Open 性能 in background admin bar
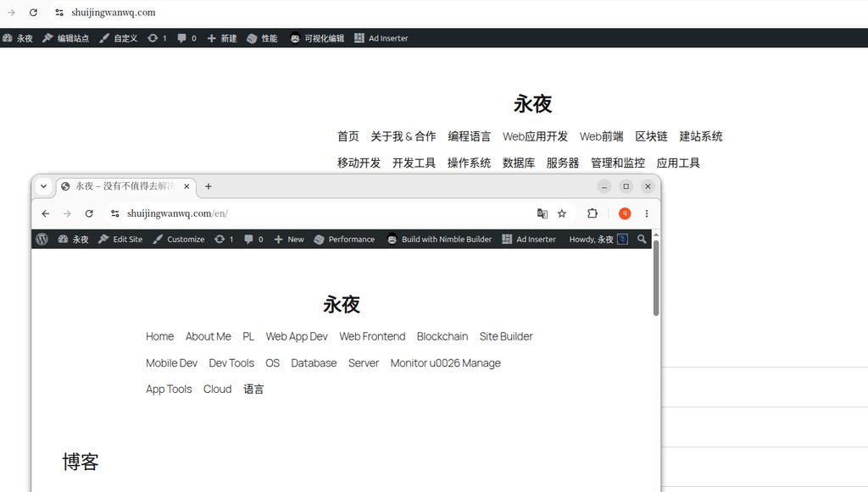 coord(263,38)
